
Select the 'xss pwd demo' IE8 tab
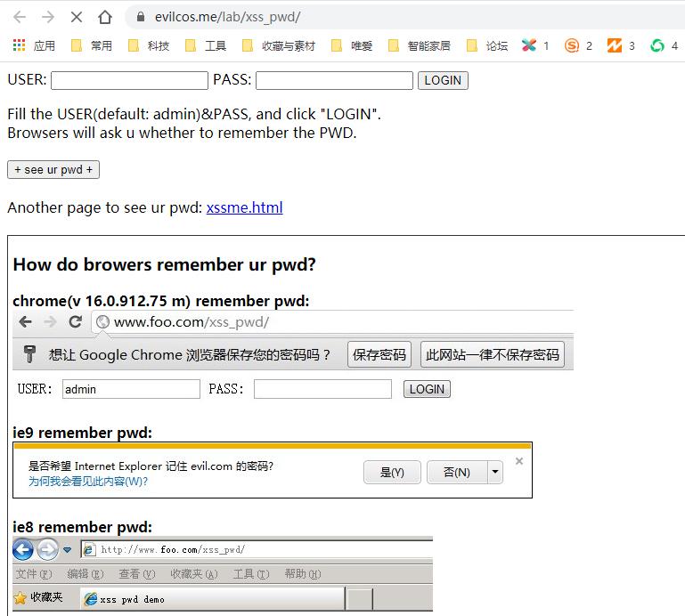pos(213,598)
